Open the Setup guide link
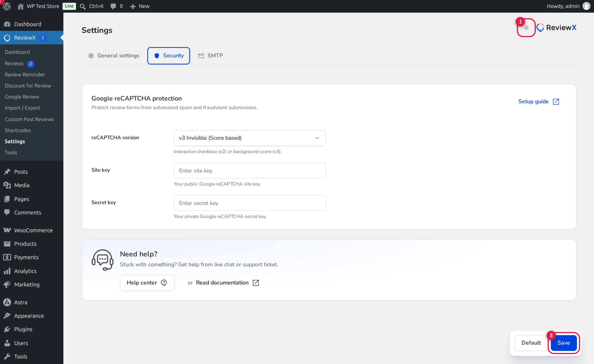Viewport: 594px width, 364px height. click(539, 101)
